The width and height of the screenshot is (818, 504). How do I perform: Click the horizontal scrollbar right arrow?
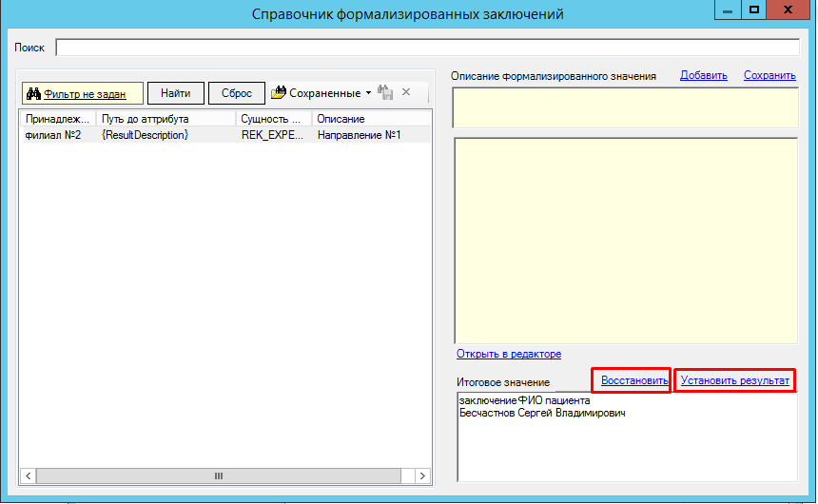pos(422,475)
